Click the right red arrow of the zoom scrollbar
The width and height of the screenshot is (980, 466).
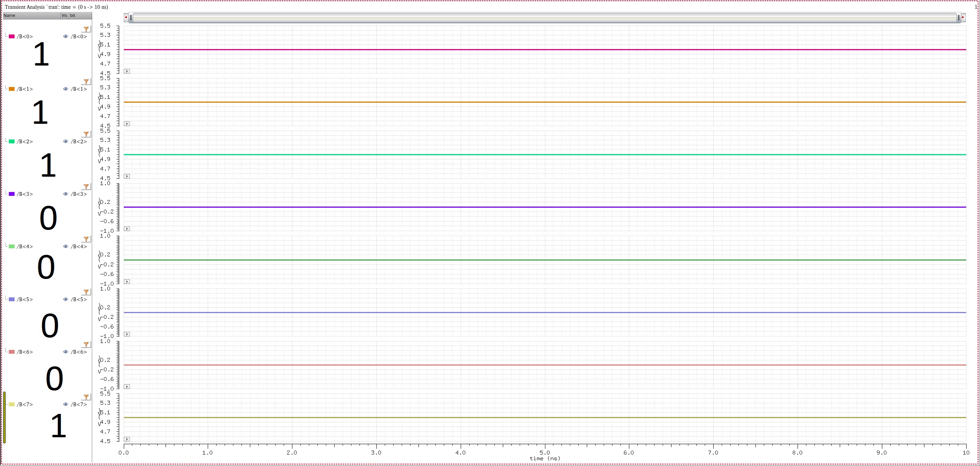click(x=963, y=17)
